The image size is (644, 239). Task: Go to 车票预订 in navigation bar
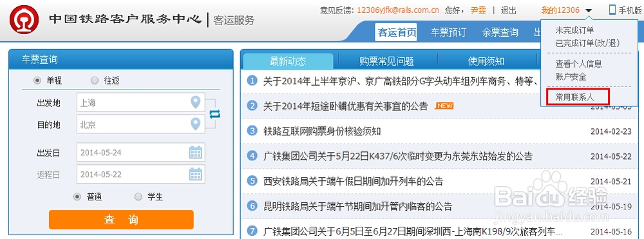tap(448, 32)
